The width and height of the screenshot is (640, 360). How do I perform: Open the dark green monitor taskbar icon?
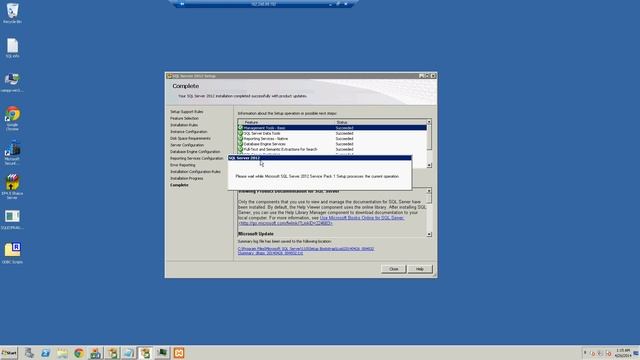point(162,353)
